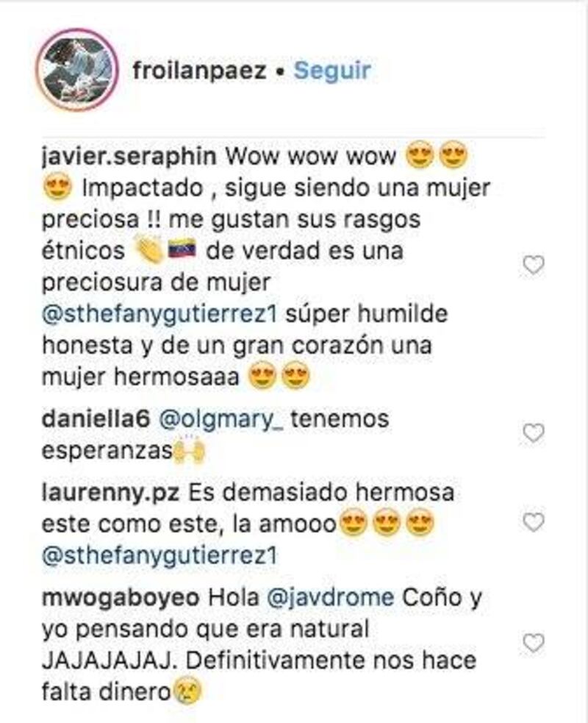Click the raised hands emoji after esperanzas
This screenshot has height=723, width=588.
click(x=189, y=449)
